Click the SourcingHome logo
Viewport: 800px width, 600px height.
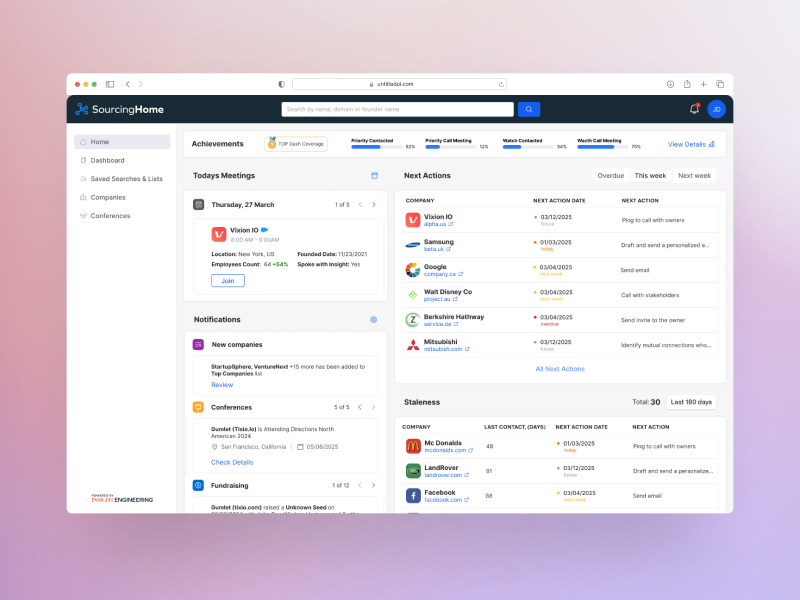tap(119, 109)
